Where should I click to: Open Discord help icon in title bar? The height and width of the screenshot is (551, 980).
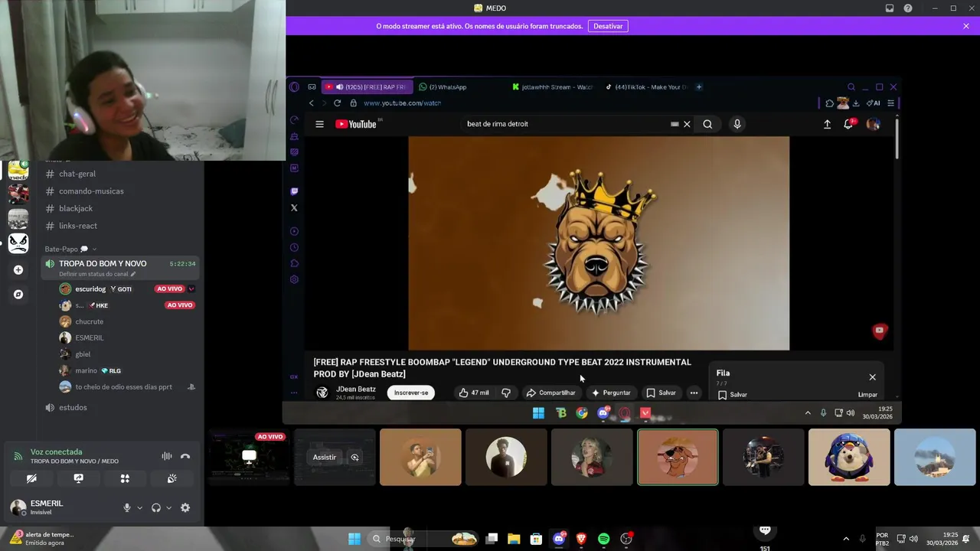[908, 8]
